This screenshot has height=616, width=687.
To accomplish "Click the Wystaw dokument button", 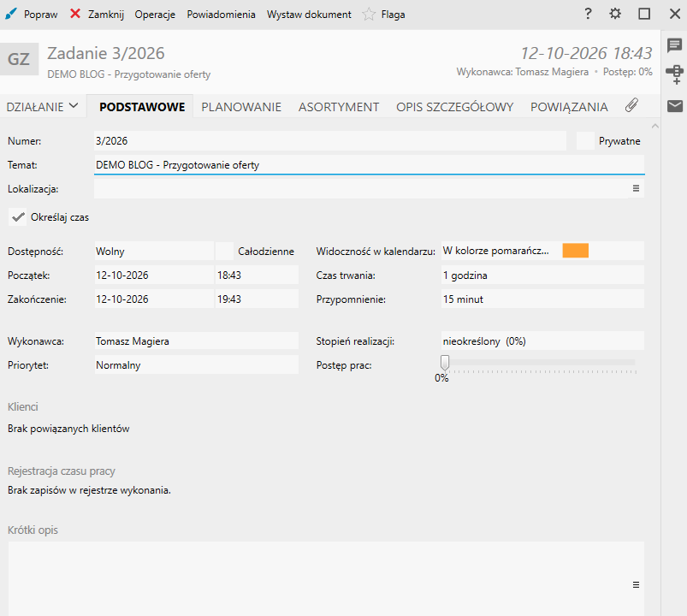I will click(x=309, y=15).
